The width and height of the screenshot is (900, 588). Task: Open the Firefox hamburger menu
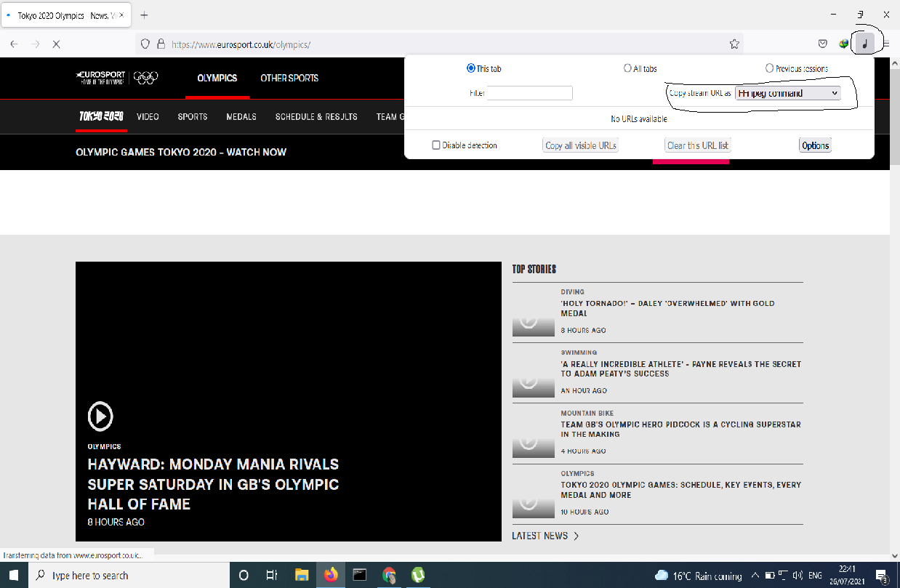(x=885, y=44)
